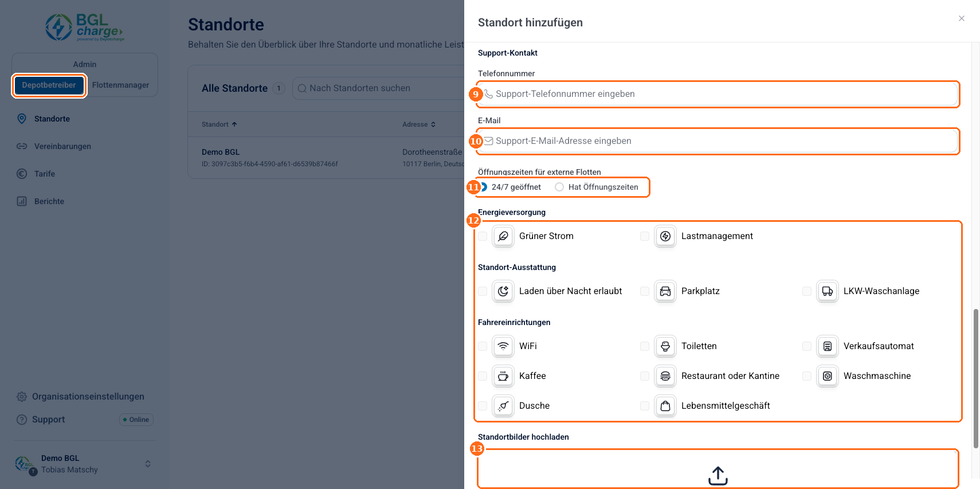Open the Demo BGL location row
The image size is (980, 489).
(326, 158)
